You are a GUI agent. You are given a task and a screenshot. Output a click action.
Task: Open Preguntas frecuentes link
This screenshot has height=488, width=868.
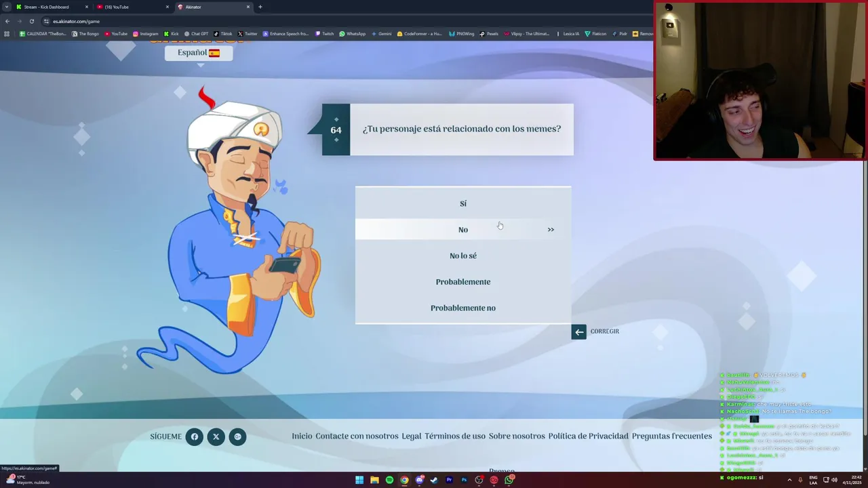[x=672, y=436]
